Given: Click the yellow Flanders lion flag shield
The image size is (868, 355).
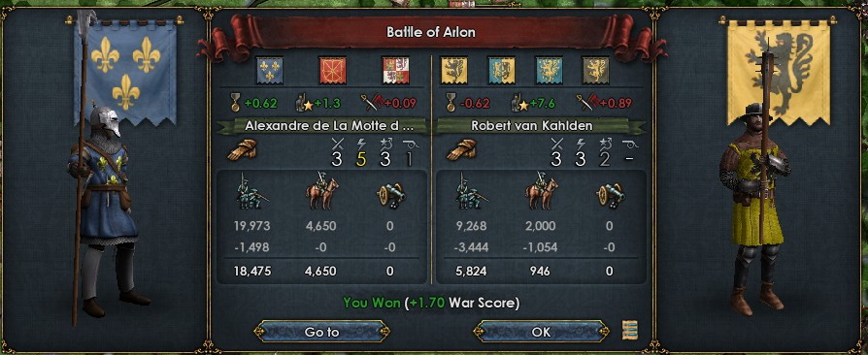Looking at the screenshot, I should tap(454, 70).
